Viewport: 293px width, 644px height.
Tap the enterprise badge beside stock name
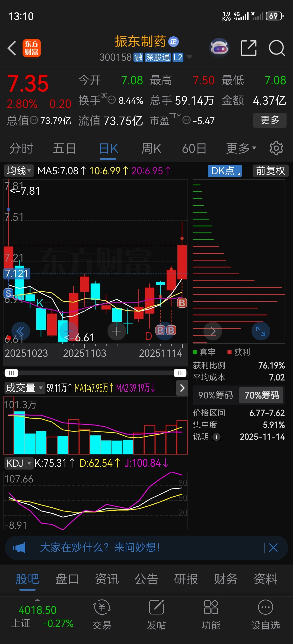[174, 41]
